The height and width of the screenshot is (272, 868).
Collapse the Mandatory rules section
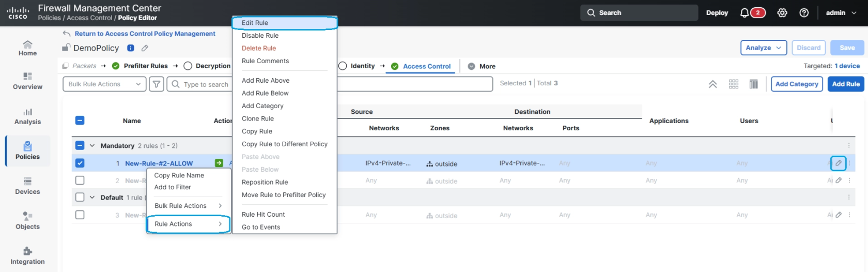(92, 146)
